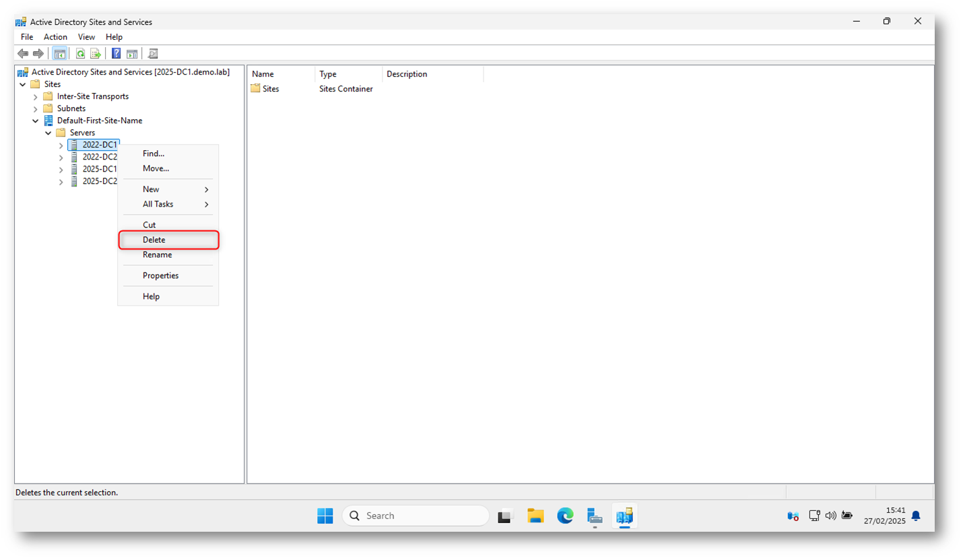
Task: Expand the Subnets node
Action: [x=36, y=109]
